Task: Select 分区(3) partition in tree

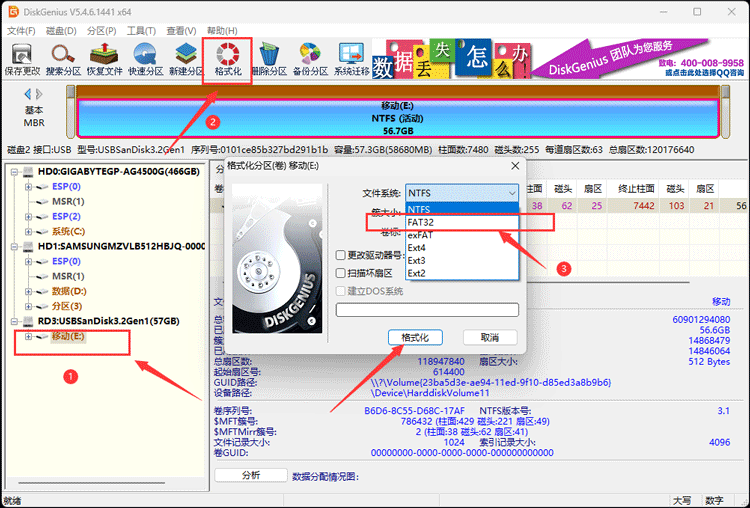Action: [66, 306]
